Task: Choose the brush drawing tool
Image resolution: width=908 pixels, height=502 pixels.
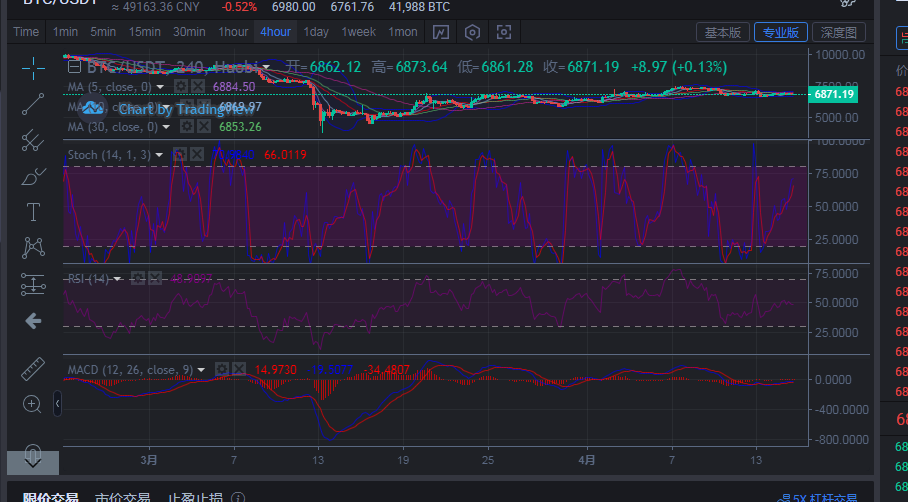Action: [x=33, y=177]
